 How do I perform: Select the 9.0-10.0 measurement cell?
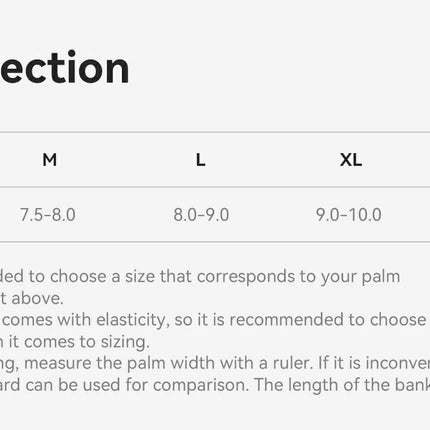tap(349, 215)
